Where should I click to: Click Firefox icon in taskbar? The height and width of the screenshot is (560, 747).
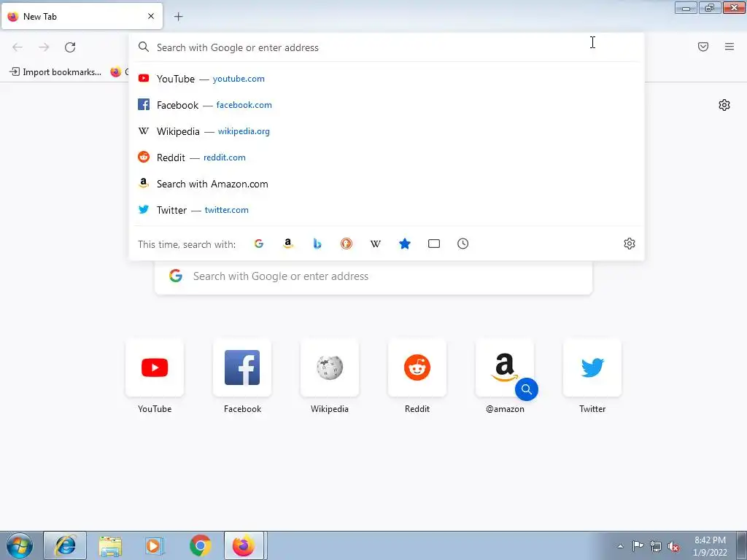(245, 545)
